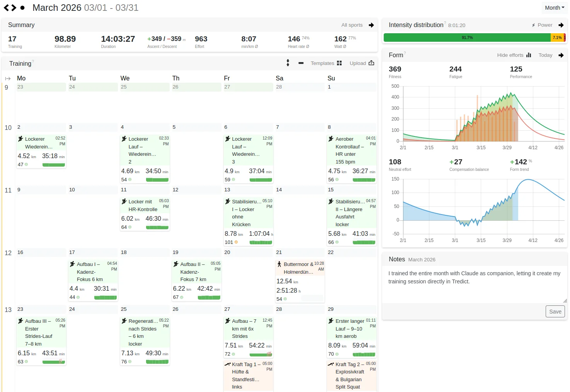Image resolution: width=570 pixels, height=392 pixels.
Task: Open Intensity distribution details arrow
Action: 561,25
